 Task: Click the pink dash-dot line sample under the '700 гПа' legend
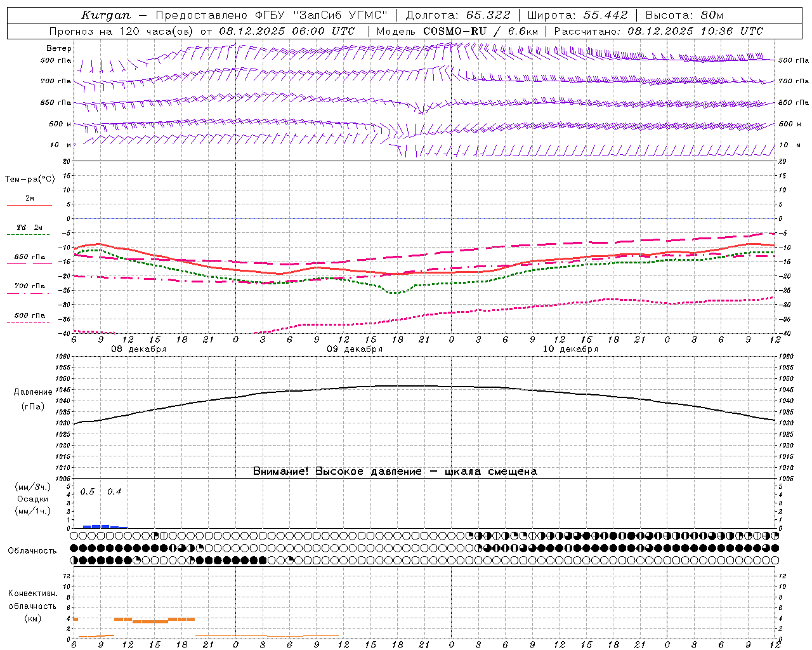pyautogui.click(x=29, y=293)
